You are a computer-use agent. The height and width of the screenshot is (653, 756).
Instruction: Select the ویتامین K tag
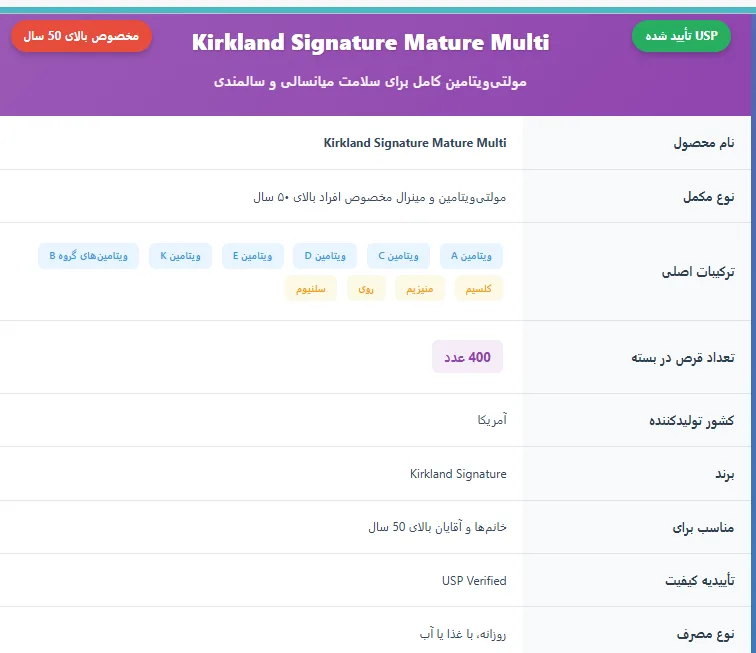pos(180,256)
